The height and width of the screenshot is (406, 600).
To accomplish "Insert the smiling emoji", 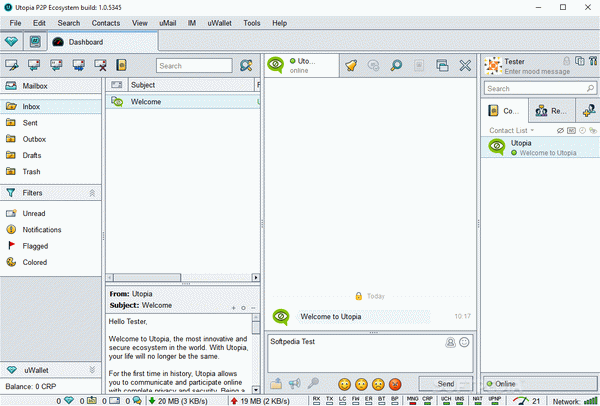I will [x=344, y=384].
